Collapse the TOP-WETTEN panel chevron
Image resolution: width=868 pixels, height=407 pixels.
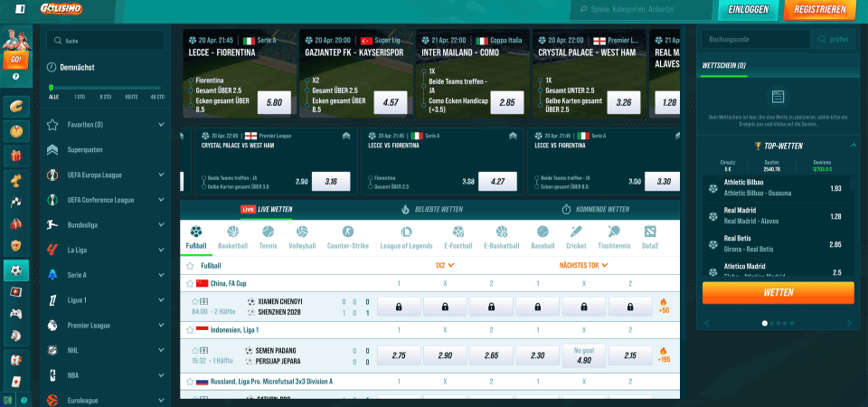coord(853,145)
